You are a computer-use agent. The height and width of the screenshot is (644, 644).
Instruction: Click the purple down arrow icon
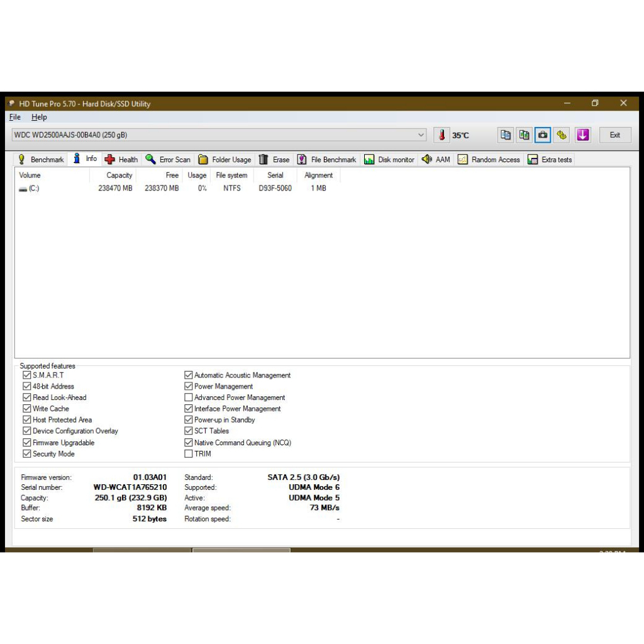pyautogui.click(x=583, y=135)
